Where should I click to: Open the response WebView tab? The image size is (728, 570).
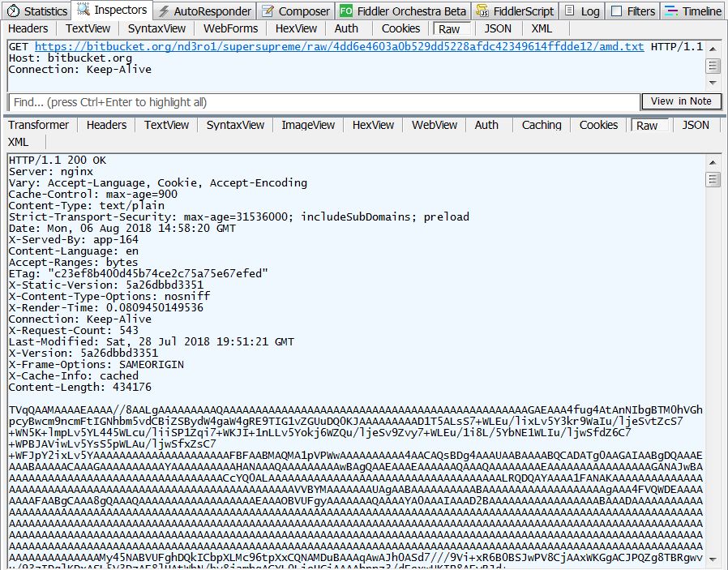click(x=434, y=126)
